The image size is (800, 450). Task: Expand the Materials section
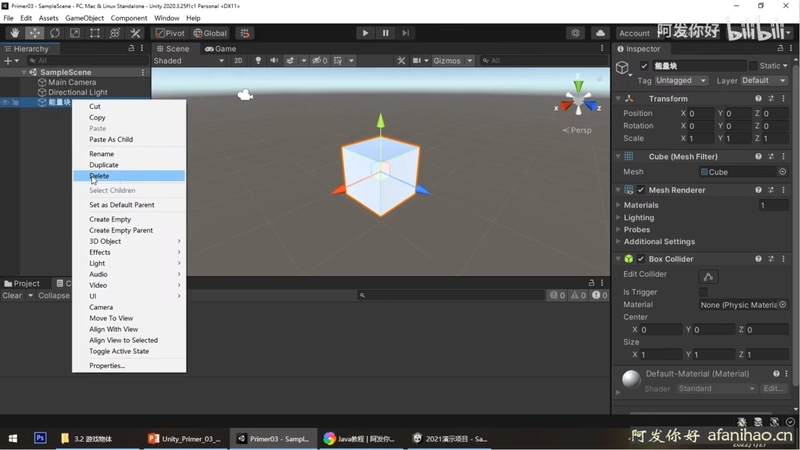pyautogui.click(x=641, y=205)
